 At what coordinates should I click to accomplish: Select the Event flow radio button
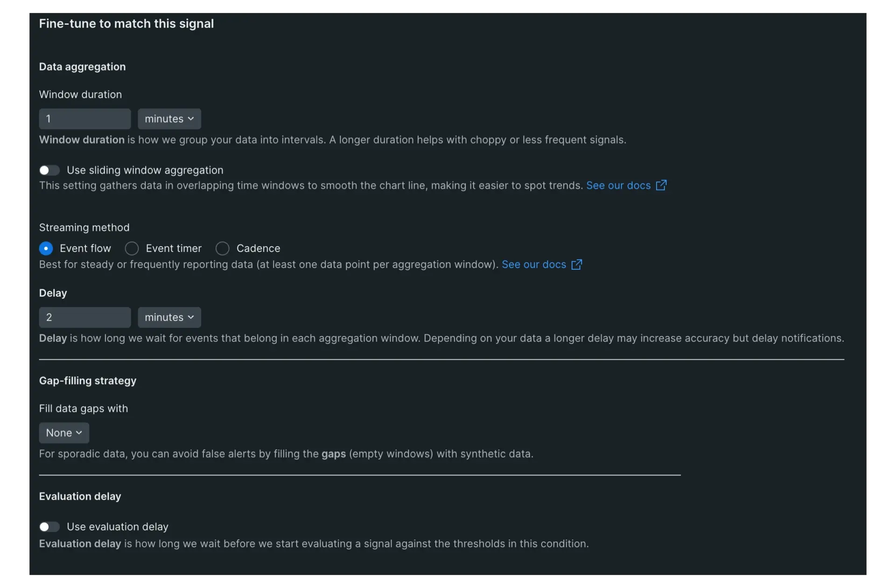coord(46,248)
